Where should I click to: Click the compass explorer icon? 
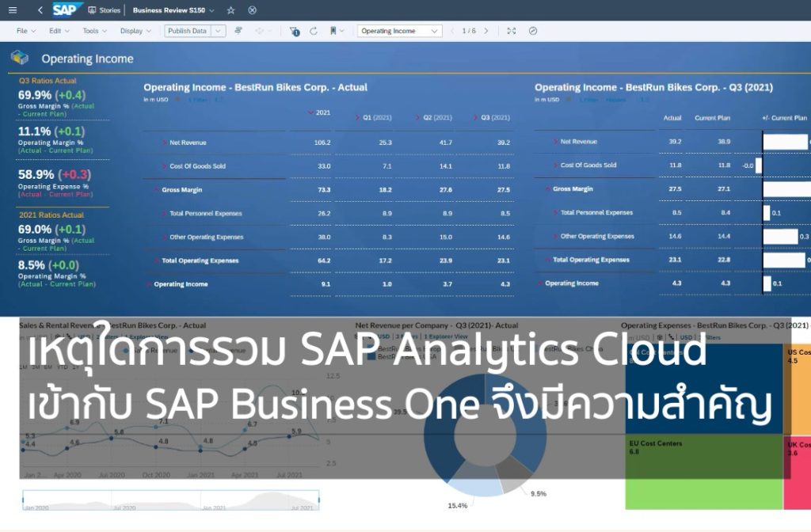pos(533,31)
